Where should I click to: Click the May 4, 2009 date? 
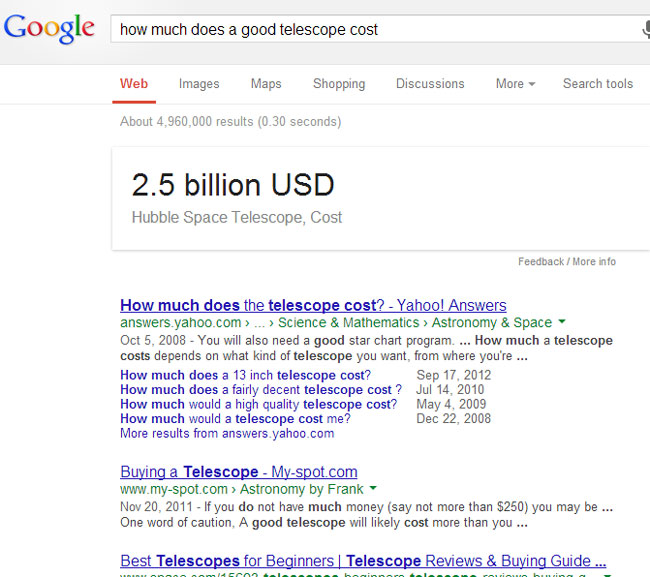coord(451,404)
